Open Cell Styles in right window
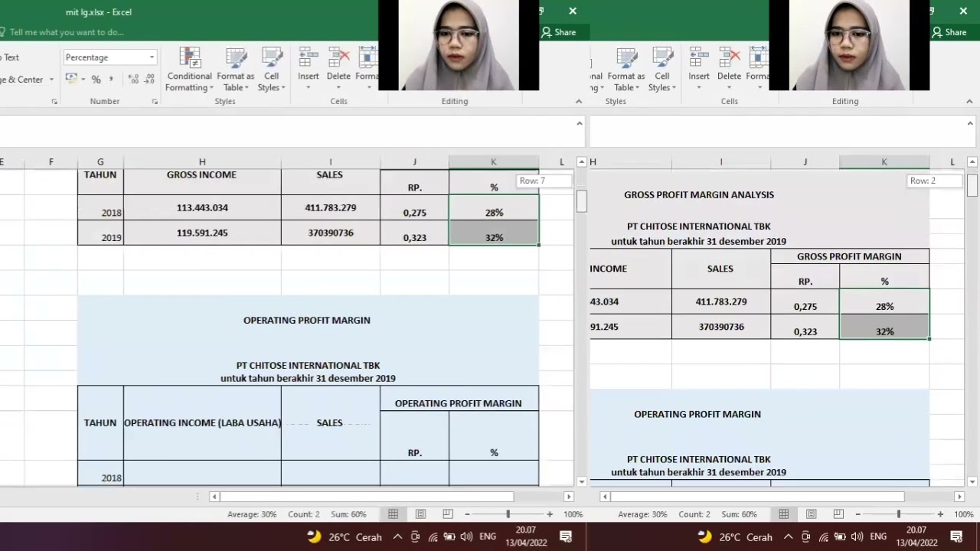The image size is (980, 551). tap(662, 69)
